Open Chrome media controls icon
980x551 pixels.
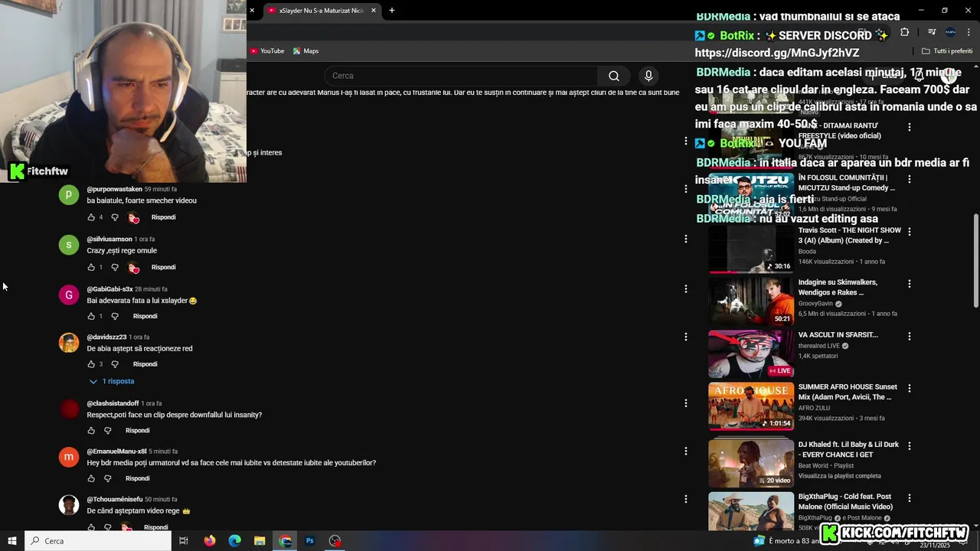pyautogui.click(x=932, y=32)
